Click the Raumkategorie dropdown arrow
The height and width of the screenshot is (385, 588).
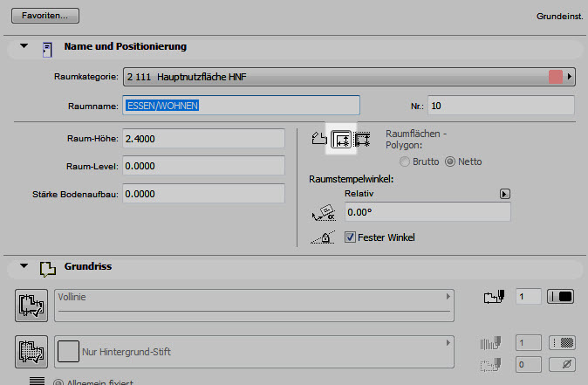[x=570, y=77]
